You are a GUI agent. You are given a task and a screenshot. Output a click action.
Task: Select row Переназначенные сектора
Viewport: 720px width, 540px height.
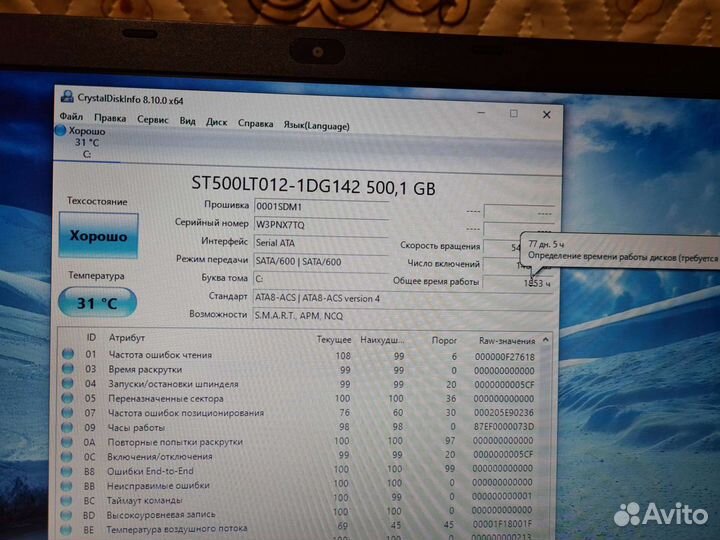[x=298, y=398]
